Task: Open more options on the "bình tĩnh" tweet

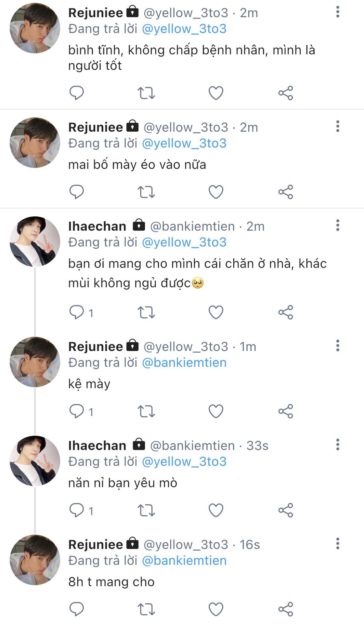Action: click(x=338, y=12)
